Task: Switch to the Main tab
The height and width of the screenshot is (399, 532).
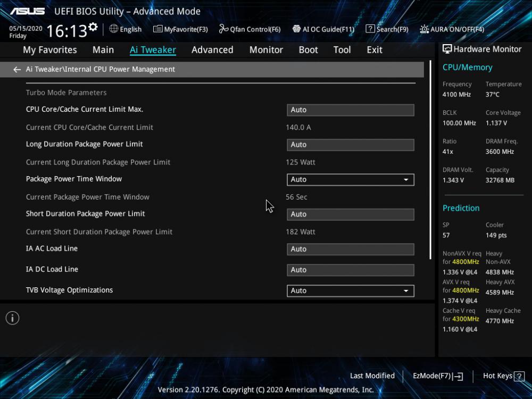Action: (103, 50)
